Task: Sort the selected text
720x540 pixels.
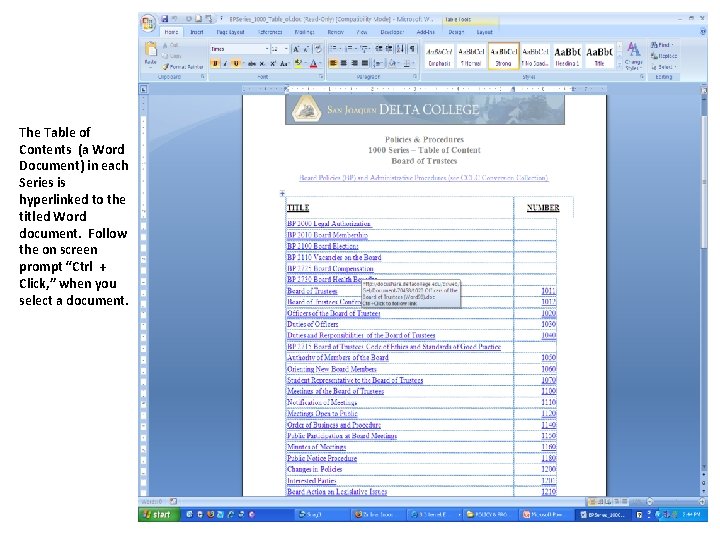Action: pyautogui.click(x=400, y=49)
